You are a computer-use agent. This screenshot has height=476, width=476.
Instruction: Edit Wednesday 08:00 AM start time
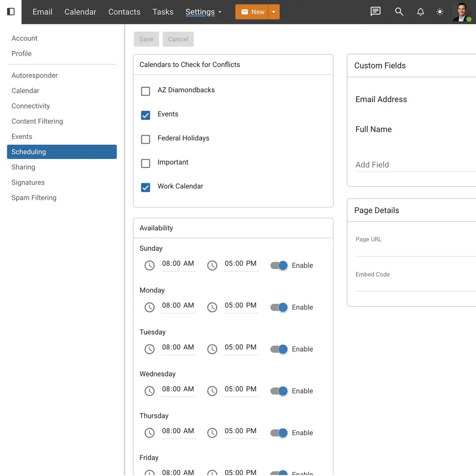[x=178, y=389]
